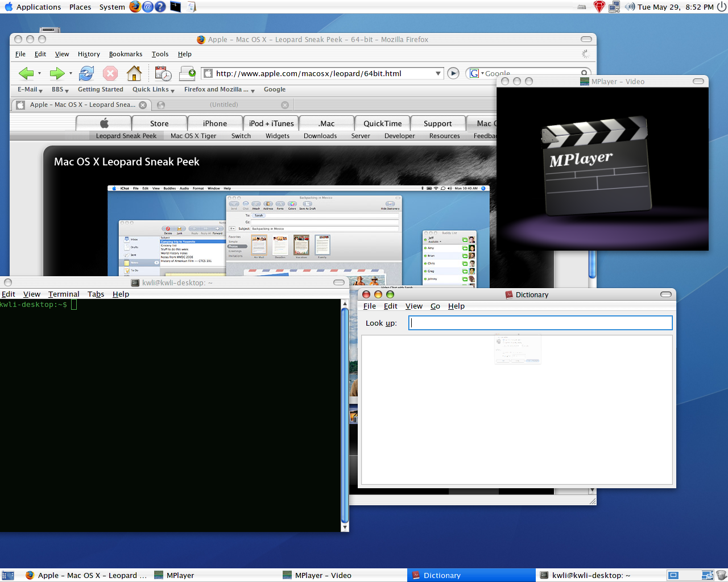Open Go menu in Dictionary window
The width and height of the screenshot is (728, 582).
click(x=435, y=306)
